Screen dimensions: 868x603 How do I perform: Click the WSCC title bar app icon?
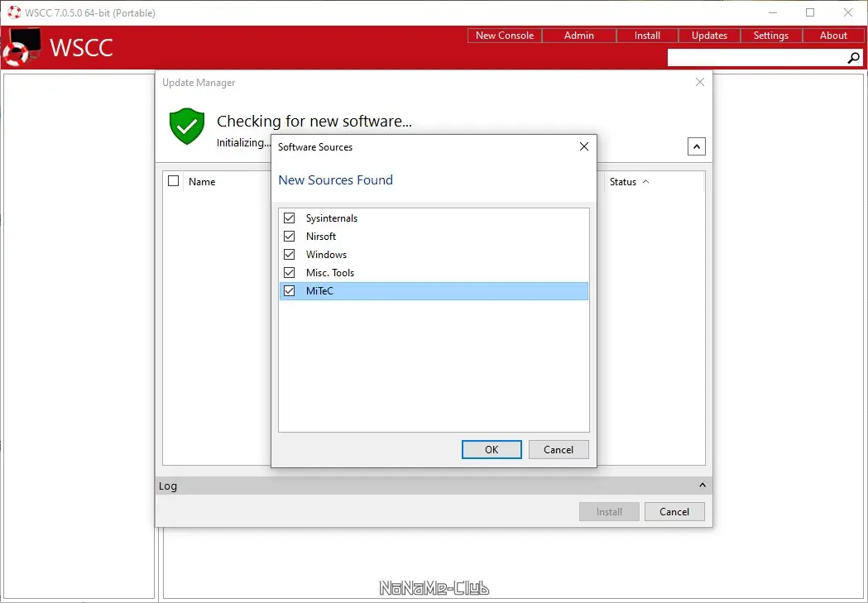coord(14,12)
